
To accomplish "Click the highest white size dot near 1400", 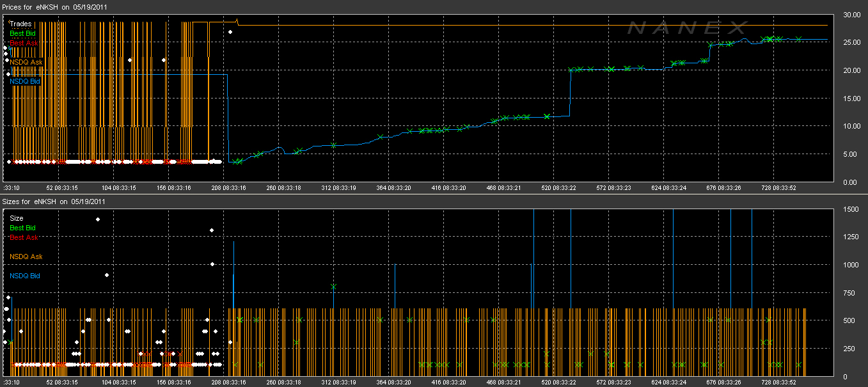I will (98, 219).
